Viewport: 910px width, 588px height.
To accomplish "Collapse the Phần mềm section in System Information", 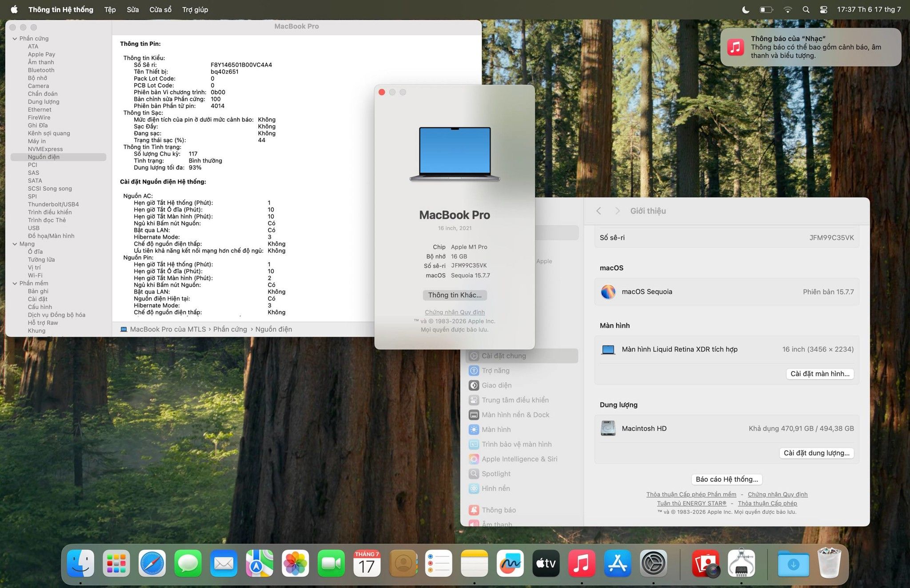I will pyautogui.click(x=15, y=284).
